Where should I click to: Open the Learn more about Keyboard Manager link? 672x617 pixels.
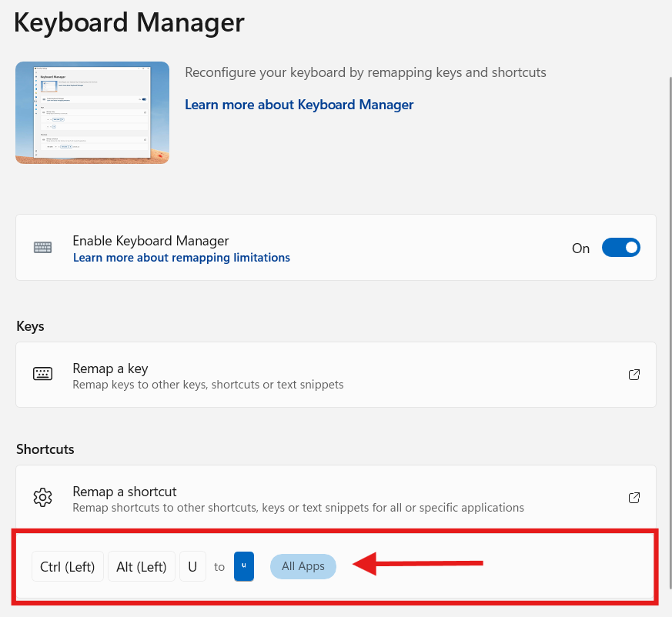tap(299, 105)
